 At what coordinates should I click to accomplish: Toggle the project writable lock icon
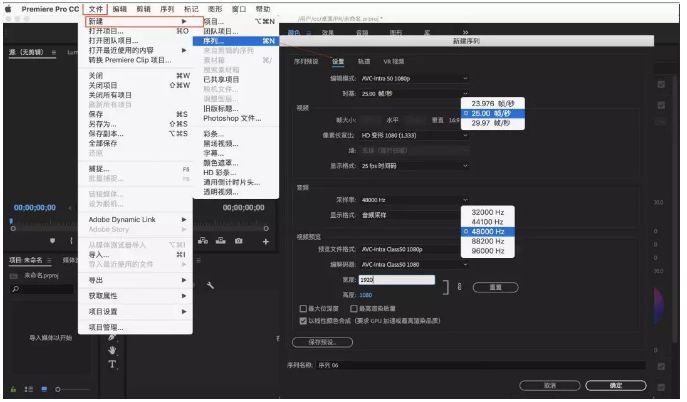[13, 389]
